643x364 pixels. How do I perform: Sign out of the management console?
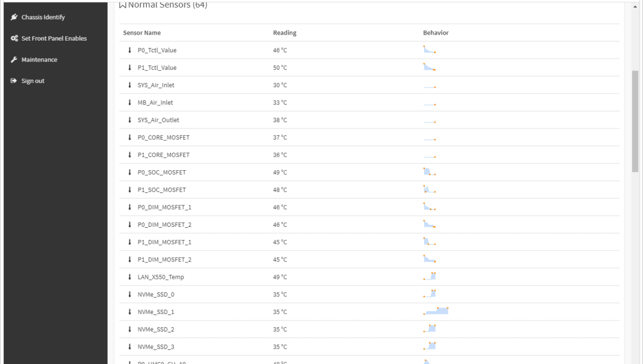33,81
